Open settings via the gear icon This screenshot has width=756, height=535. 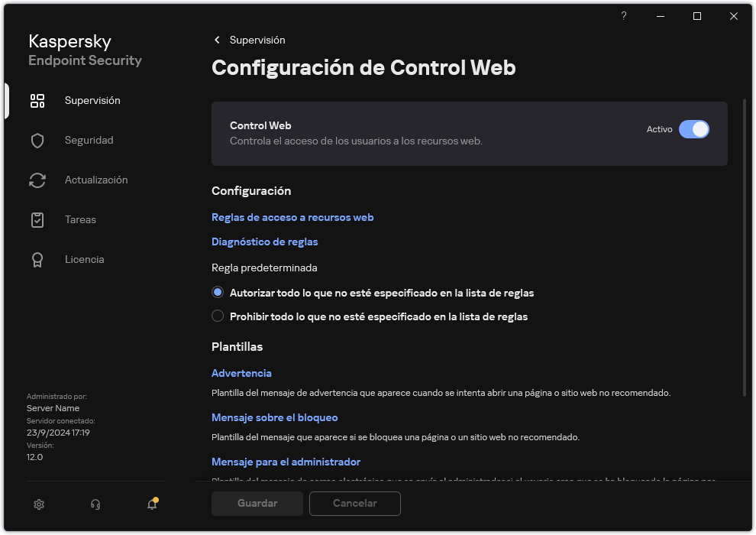click(x=39, y=504)
